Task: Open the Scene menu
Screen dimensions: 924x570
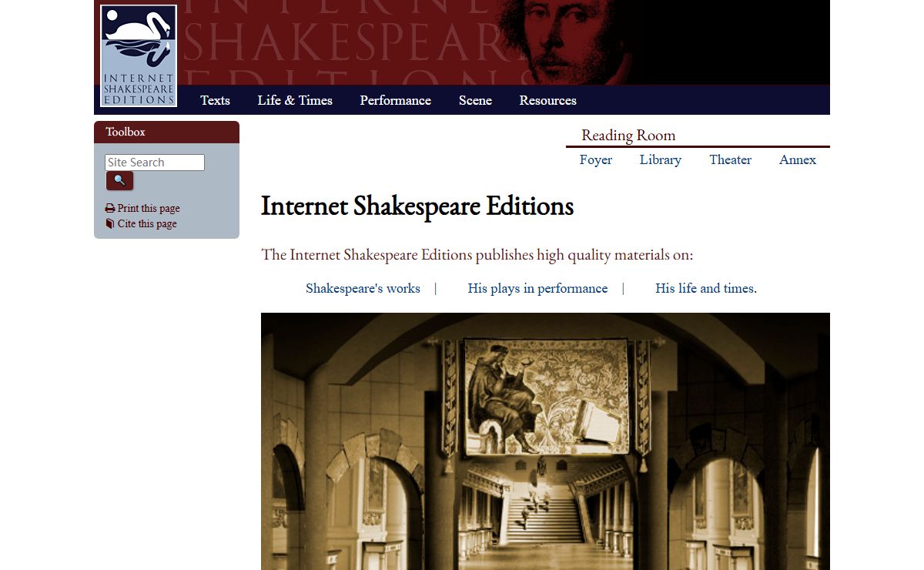Action: pos(475,100)
